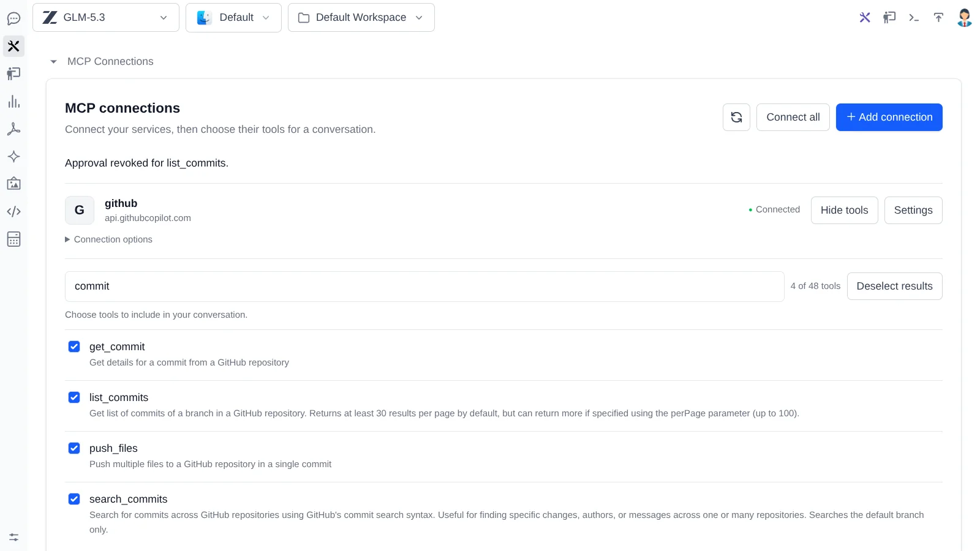Open the PDF acrobat icon in sidebar

tap(13, 129)
